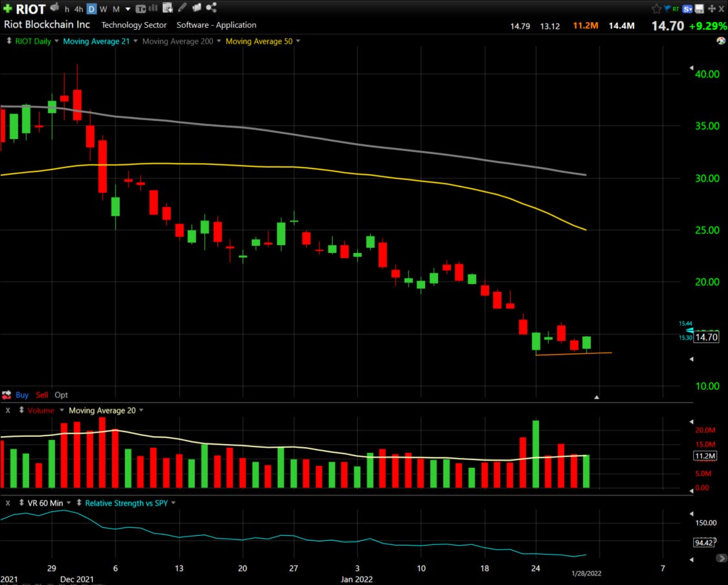Viewport: 728px width, 585px height.
Task: Click the add indicator table-plus icon
Action: [x=168, y=7]
